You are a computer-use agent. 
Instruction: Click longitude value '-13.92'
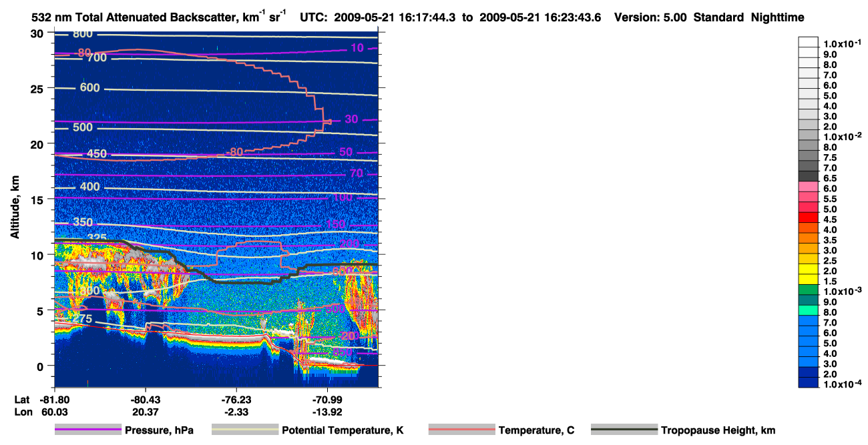pos(328,412)
